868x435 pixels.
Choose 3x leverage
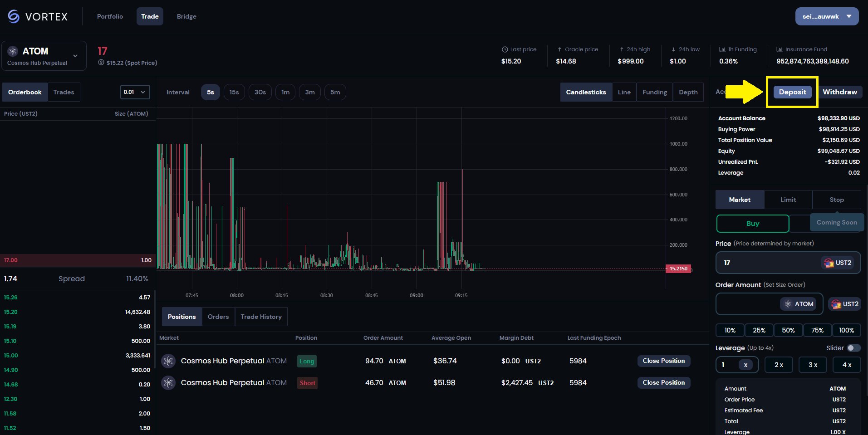[x=812, y=365]
